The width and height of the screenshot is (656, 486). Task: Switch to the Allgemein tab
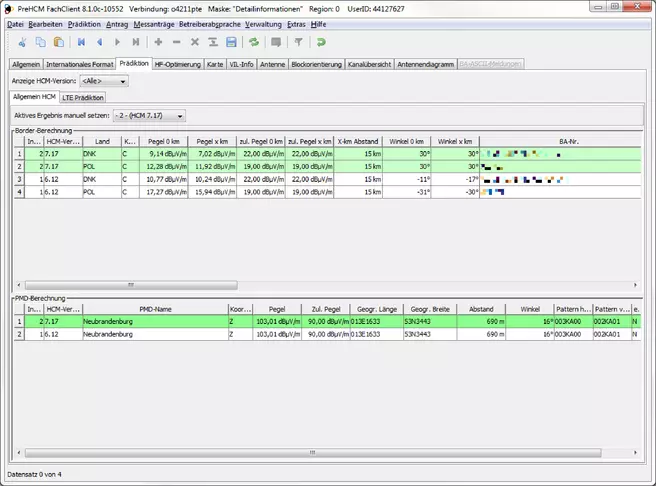(26, 64)
